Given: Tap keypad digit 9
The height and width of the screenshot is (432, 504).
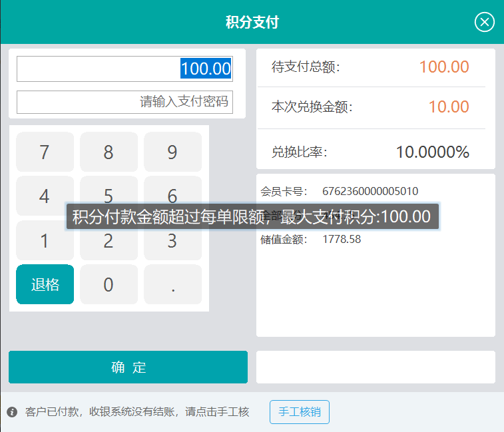Looking at the screenshot, I should [172, 152].
